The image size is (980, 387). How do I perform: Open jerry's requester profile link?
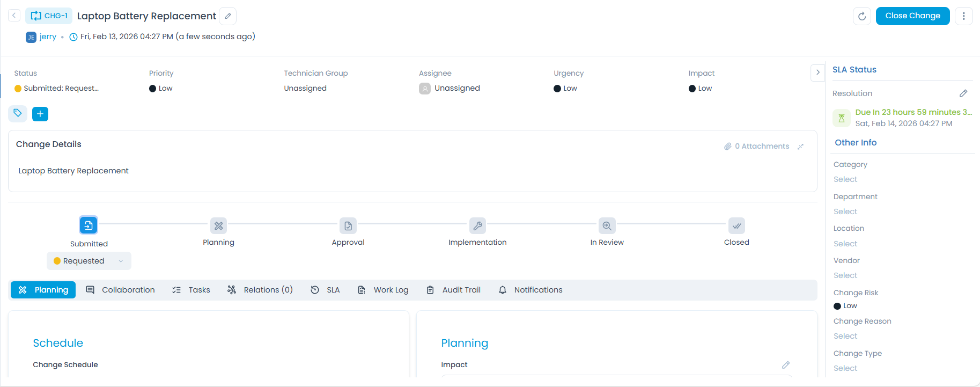(48, 36)
